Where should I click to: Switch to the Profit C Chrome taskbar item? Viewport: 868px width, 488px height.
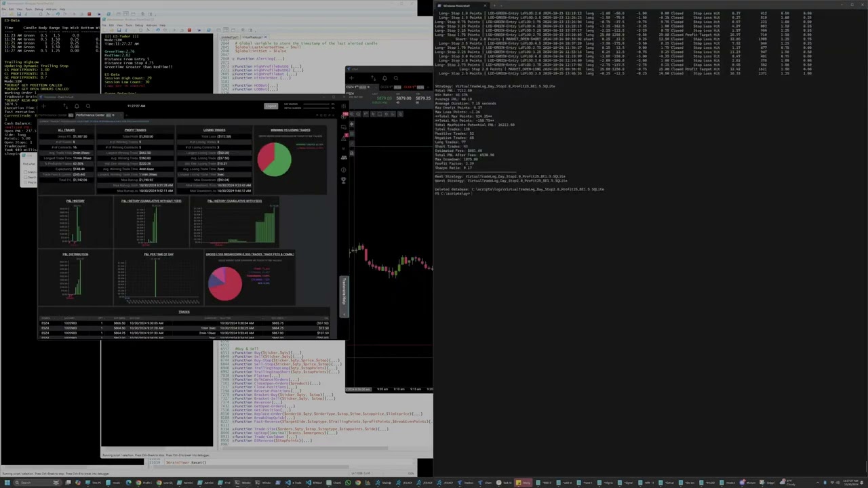click(x=144, y=483)
